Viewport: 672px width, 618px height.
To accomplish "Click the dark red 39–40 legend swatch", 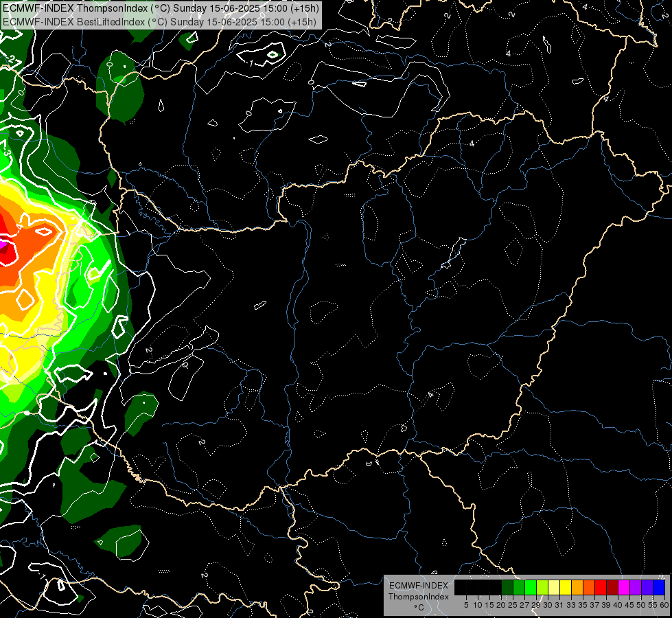I will click(612, 587).
